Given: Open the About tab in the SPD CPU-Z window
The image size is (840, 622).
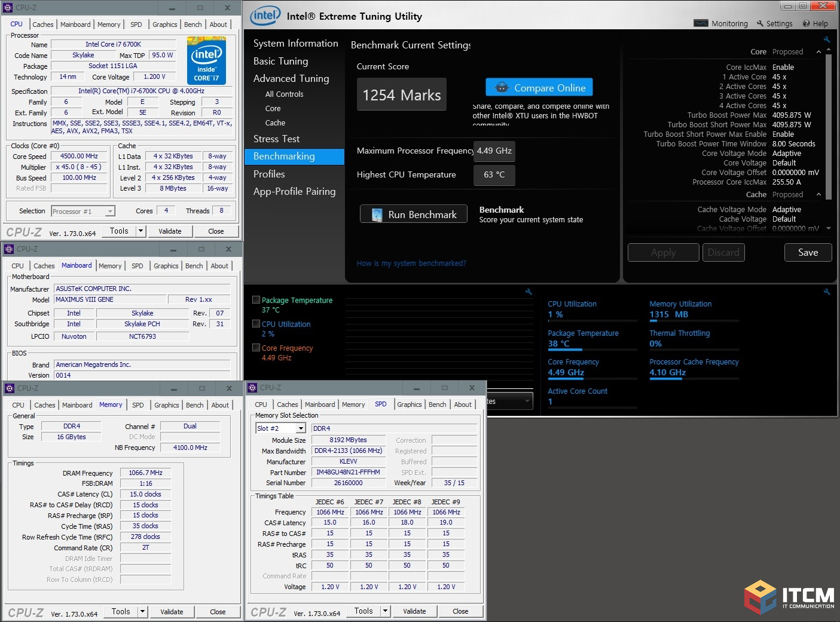Looking at the screenshot, I should pos(463,405).
